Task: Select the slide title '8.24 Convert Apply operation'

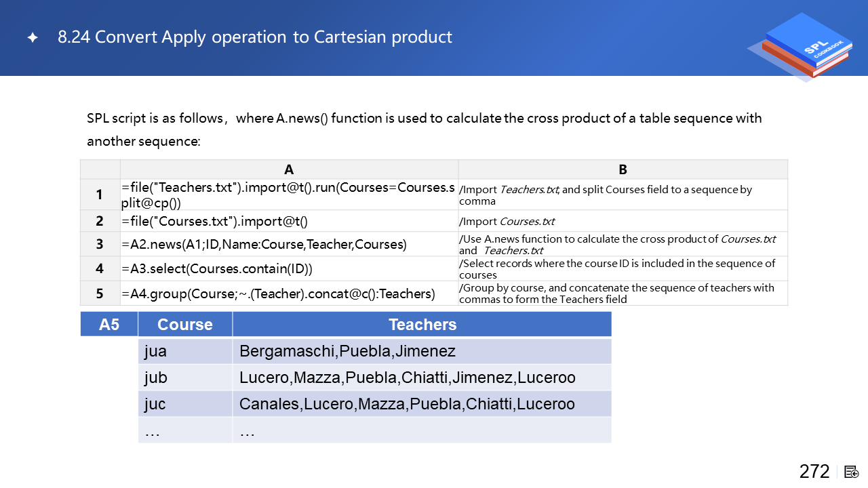Action: [255, 37]
